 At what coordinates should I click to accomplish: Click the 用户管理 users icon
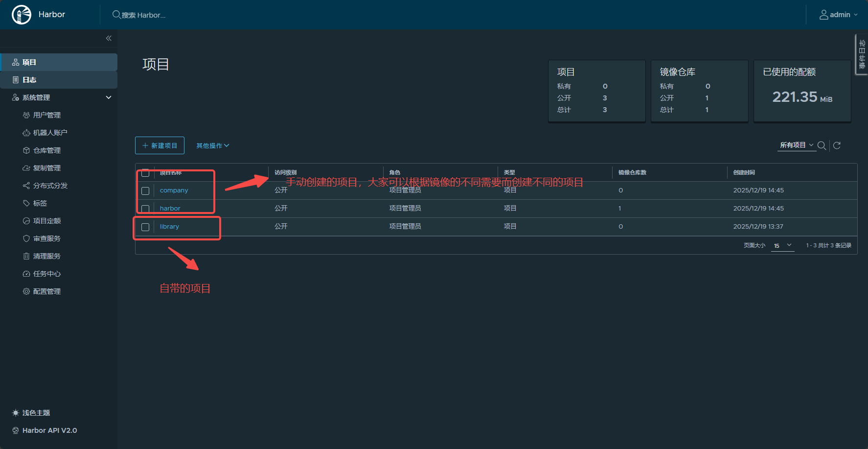tap(26, 115)
